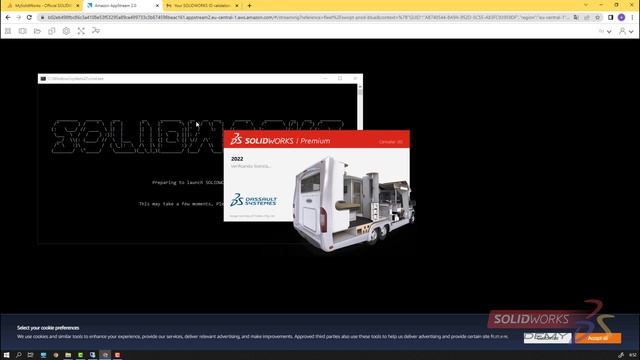This screenshot has width=640, height=360.
Task: Click the SOLIDWORKS Premium splash banner
Action: [316, 140]
